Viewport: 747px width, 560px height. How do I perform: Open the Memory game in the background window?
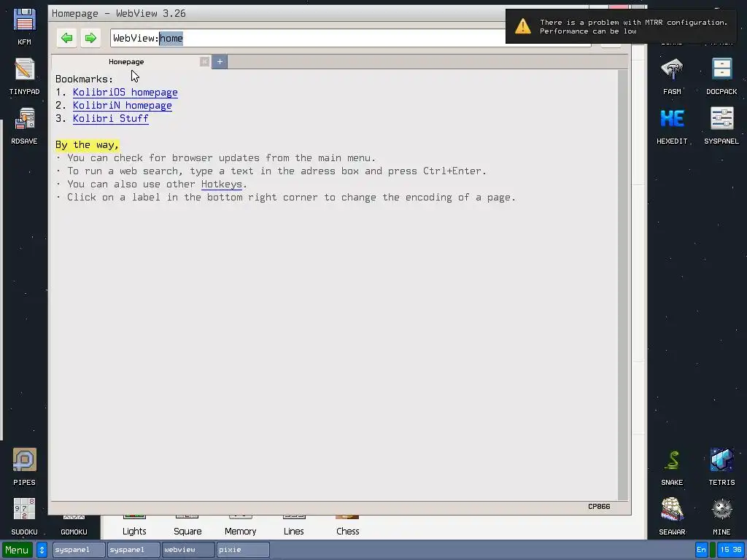[241, 526]
